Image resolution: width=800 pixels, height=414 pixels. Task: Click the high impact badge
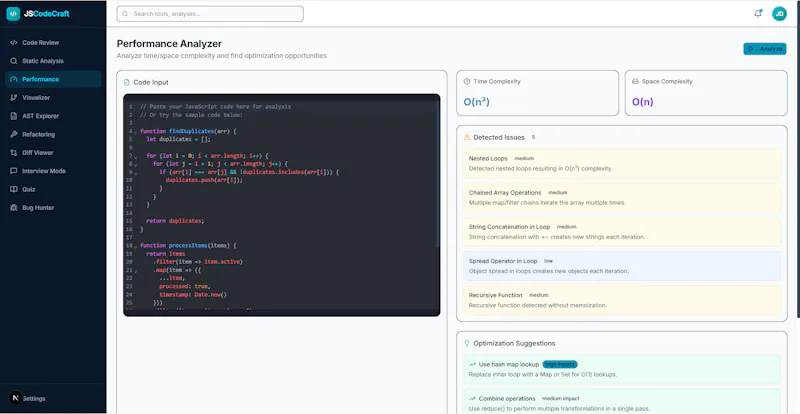560,364
